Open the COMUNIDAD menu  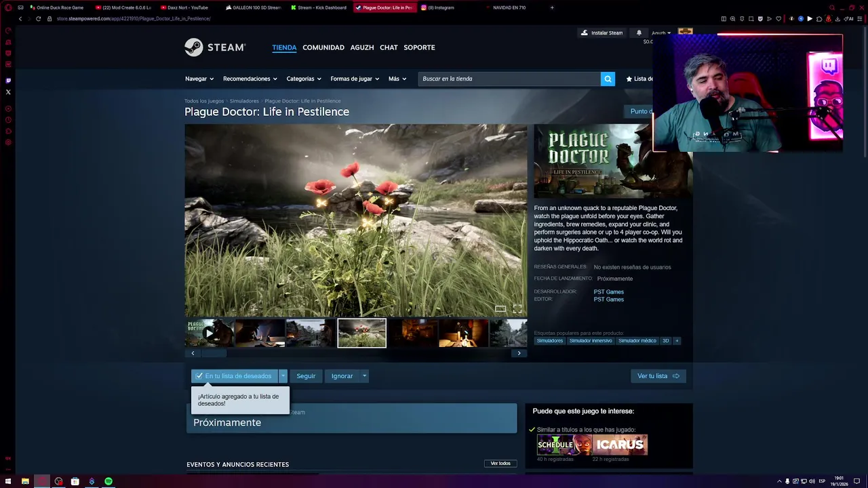[323, 47]
